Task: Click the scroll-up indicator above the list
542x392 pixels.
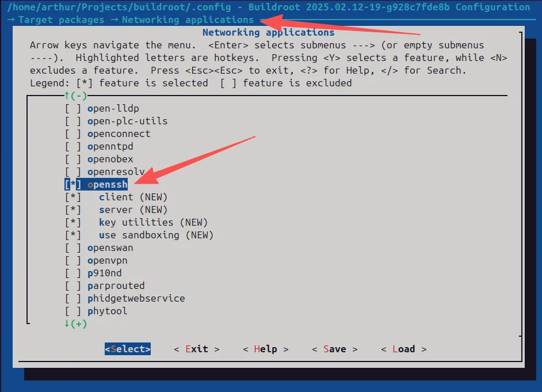Action: pyautogui.click(x=75, y=96)
